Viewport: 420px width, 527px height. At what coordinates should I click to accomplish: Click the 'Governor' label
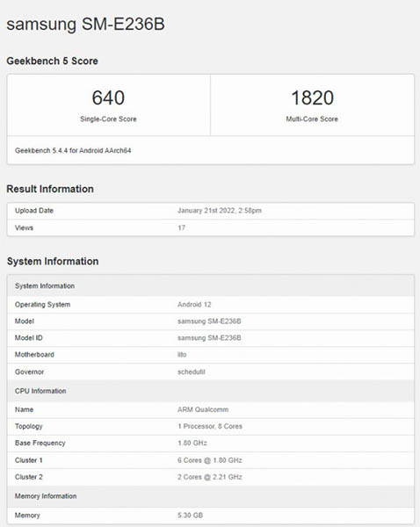29,372
